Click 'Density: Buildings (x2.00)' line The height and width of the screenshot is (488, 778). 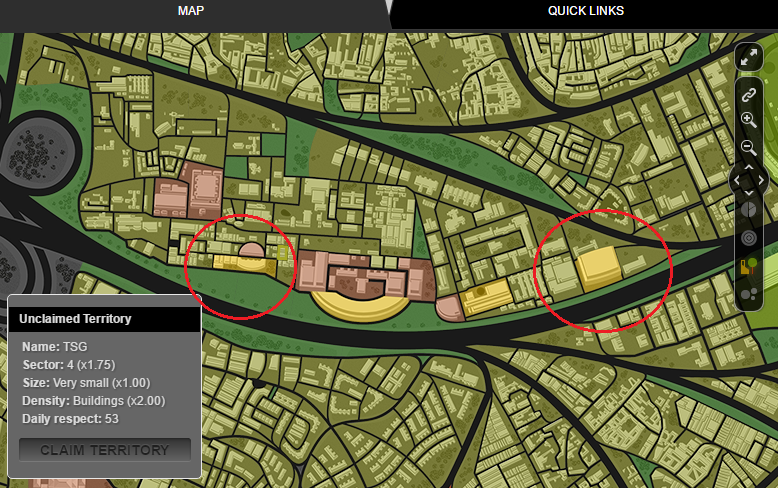94,401
